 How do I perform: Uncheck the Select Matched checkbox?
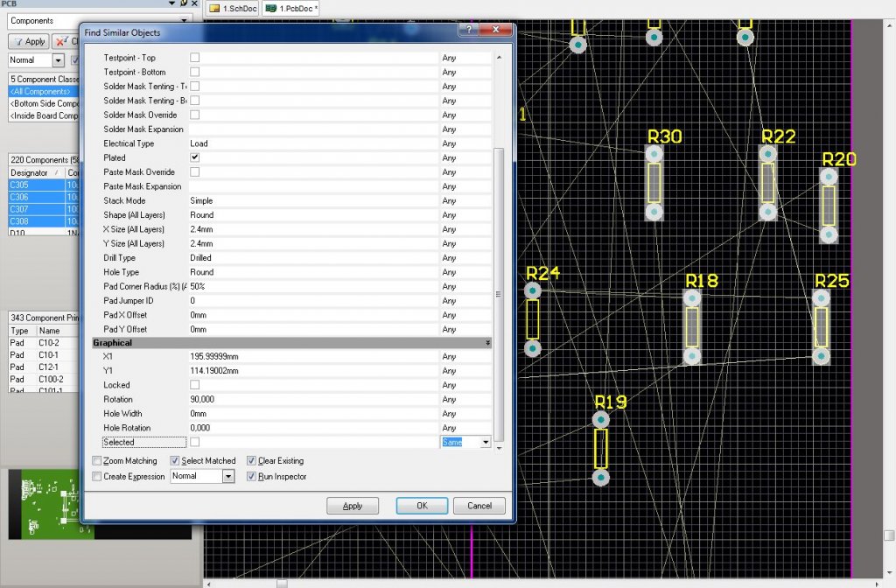[x=175, y=460]
